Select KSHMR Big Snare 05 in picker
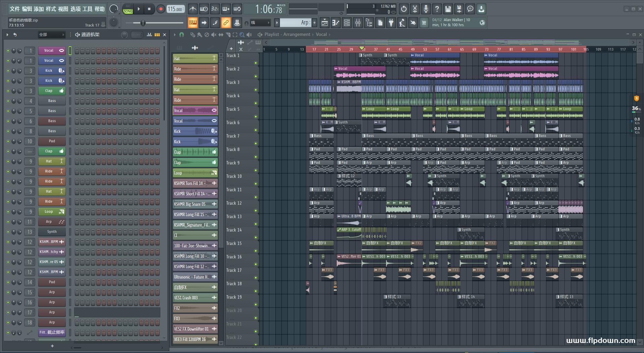Screen dimensions: 644x353 coord(195,204)
